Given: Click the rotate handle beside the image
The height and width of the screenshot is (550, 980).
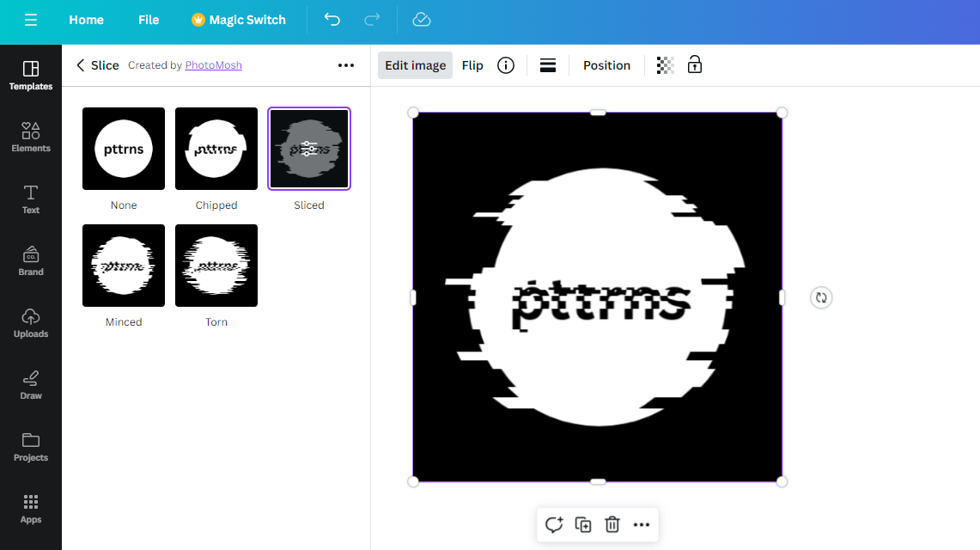Looking at the screenshot, I should click(821, 297).
